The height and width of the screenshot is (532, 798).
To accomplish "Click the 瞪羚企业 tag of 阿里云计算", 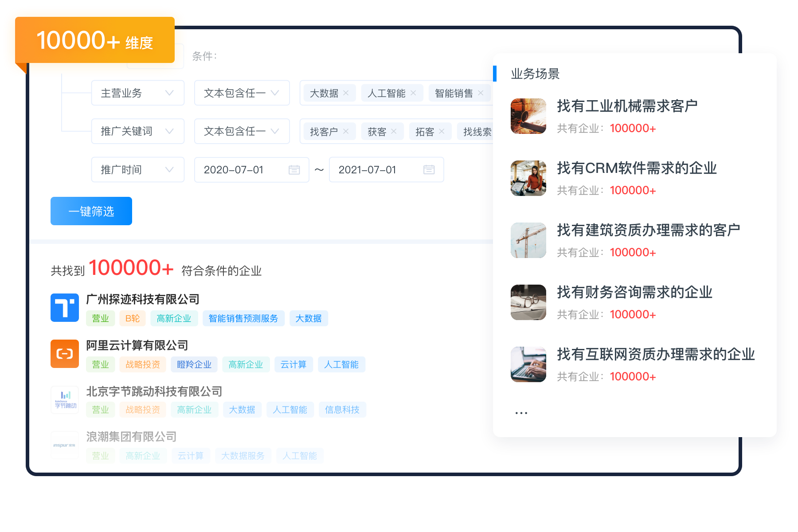I will pos(194,364).
